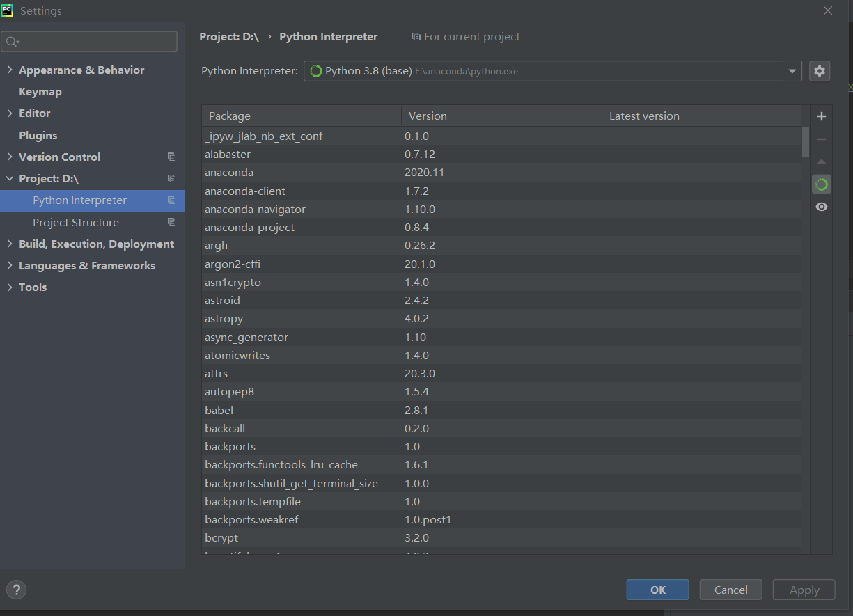Screen dimensions: 853x616
Task: Select the argon2-cffi package row
Action: (x=501, y=264)
